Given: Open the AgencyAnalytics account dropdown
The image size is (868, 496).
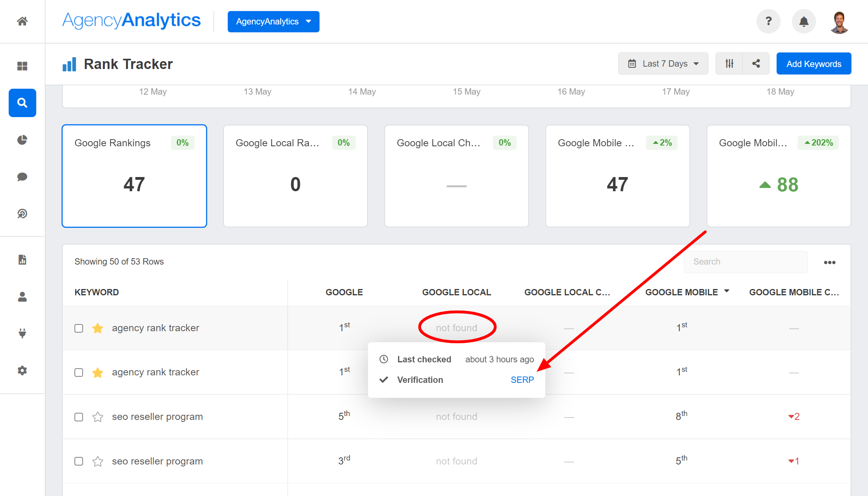Looking at the screenshot, I should (x=272, y=21).
